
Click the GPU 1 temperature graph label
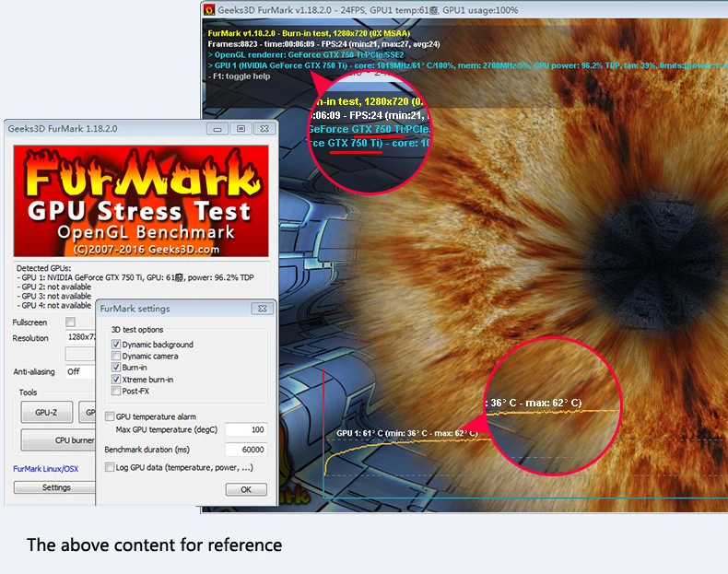pyautogui.click(x=407, y=433)
